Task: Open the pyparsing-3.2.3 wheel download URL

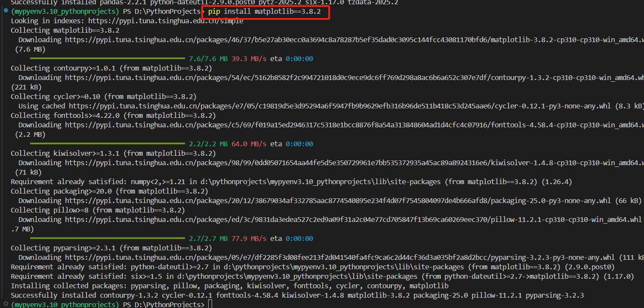Action: click(x=340, y=257)
